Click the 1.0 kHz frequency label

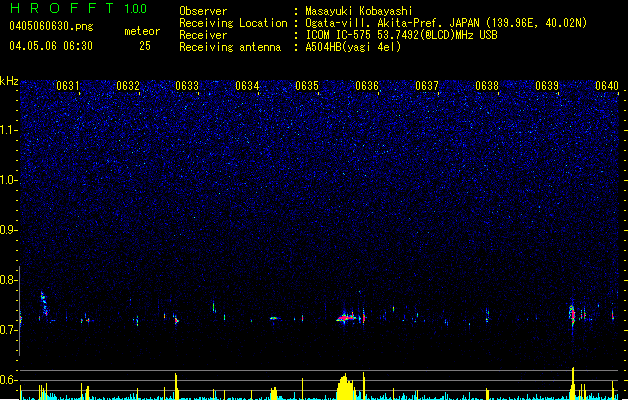click(x=8, y=180)
